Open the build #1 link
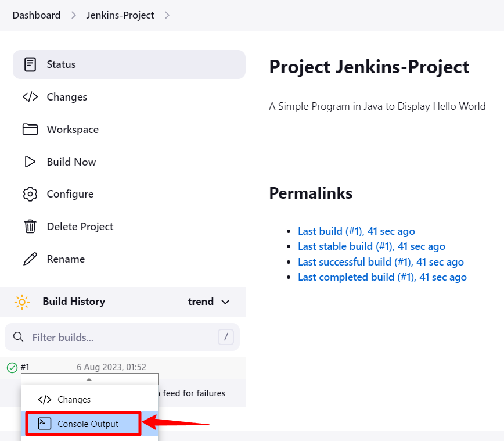This screenshot has height=441, width=504. 25,367
